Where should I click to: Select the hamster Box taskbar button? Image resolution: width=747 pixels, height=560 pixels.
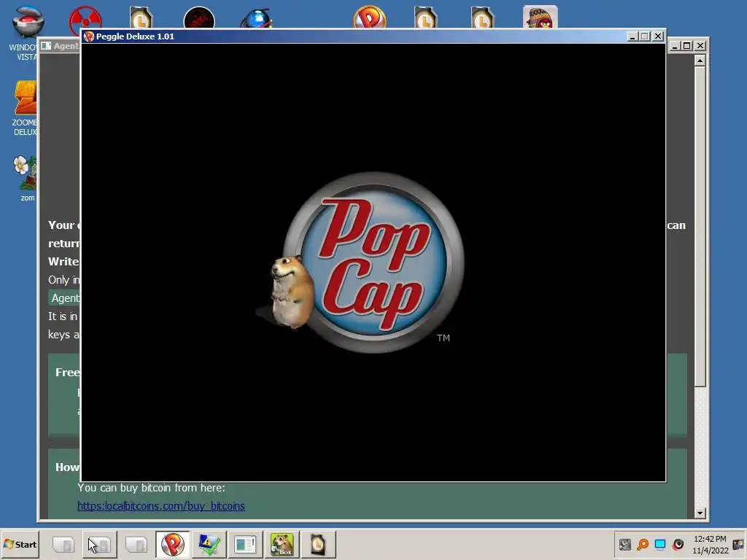282,544
